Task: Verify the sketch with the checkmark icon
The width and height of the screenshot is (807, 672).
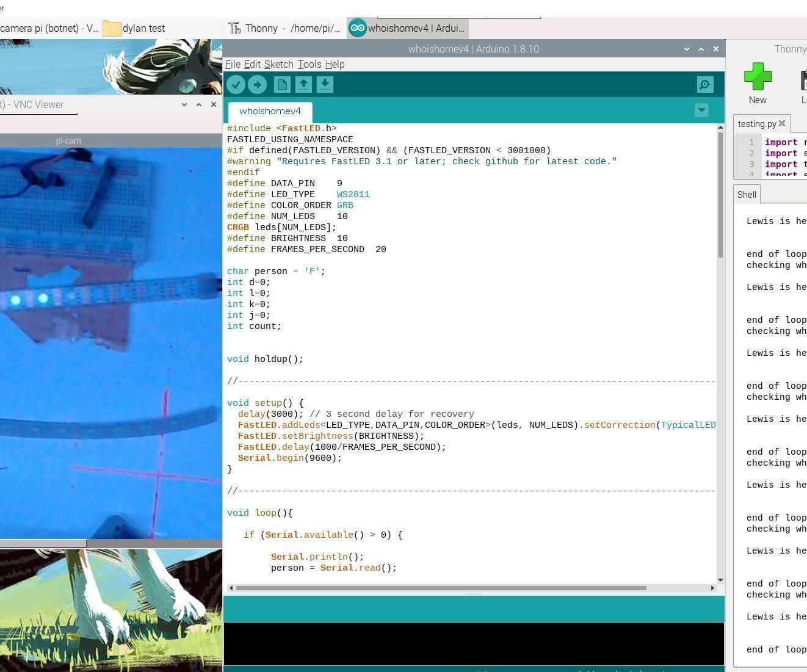Action: point(236,84)
